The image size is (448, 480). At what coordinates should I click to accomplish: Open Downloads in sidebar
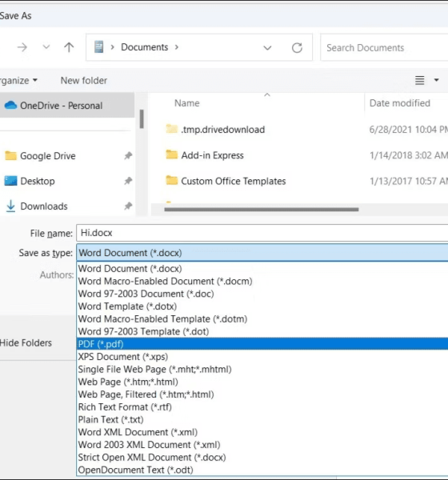click(44, 206)
